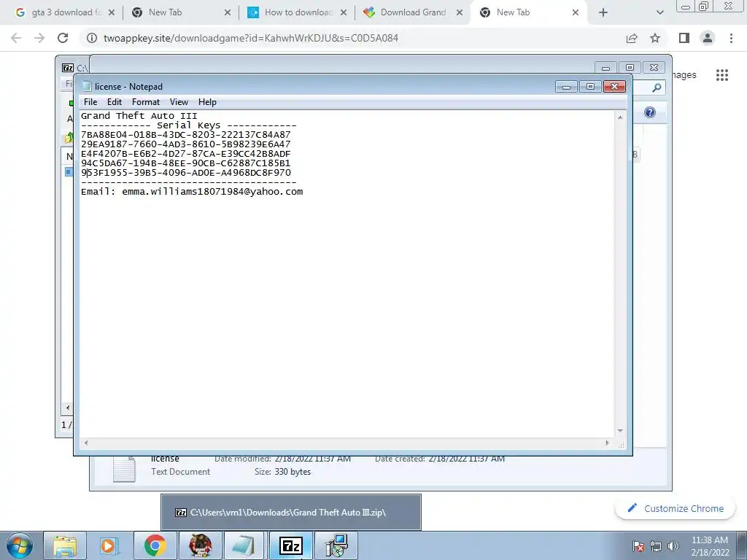
Task: Click installer icon in taskbar
Action: tap(336, 545)
